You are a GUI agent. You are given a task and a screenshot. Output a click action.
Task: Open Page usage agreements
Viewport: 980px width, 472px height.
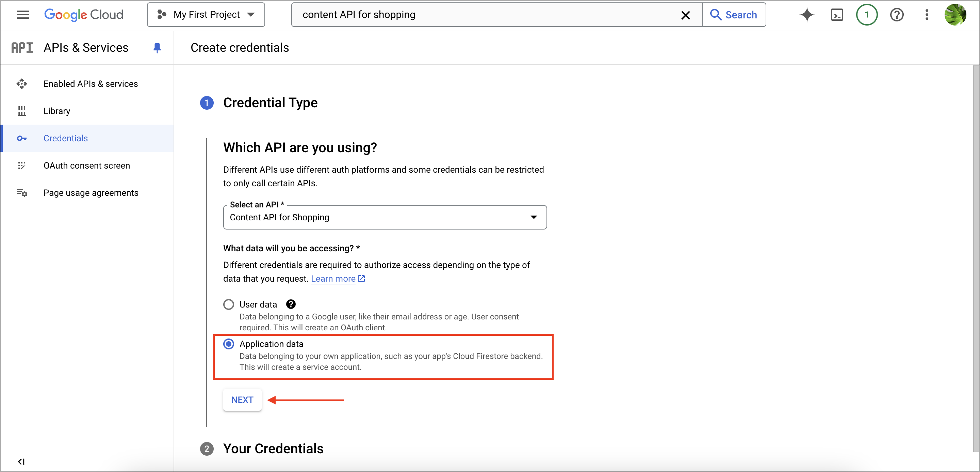click(x=87, y=193)
